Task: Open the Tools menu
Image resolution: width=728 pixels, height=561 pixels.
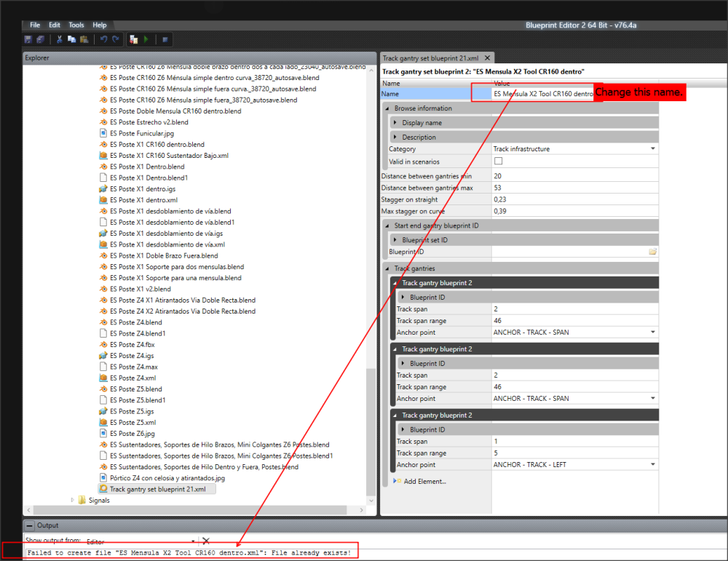Action: [x=76, y=25]
